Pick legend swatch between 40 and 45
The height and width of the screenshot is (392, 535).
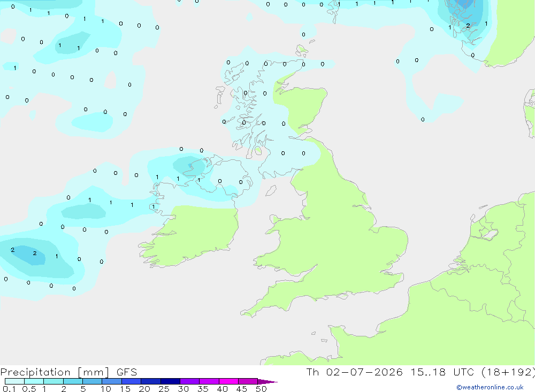click(x=228, y=381)
